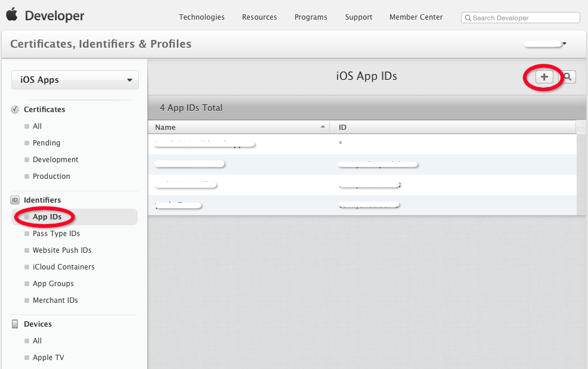Click the Devices section heading
The image size is (588, 369).
coord(38,324)
